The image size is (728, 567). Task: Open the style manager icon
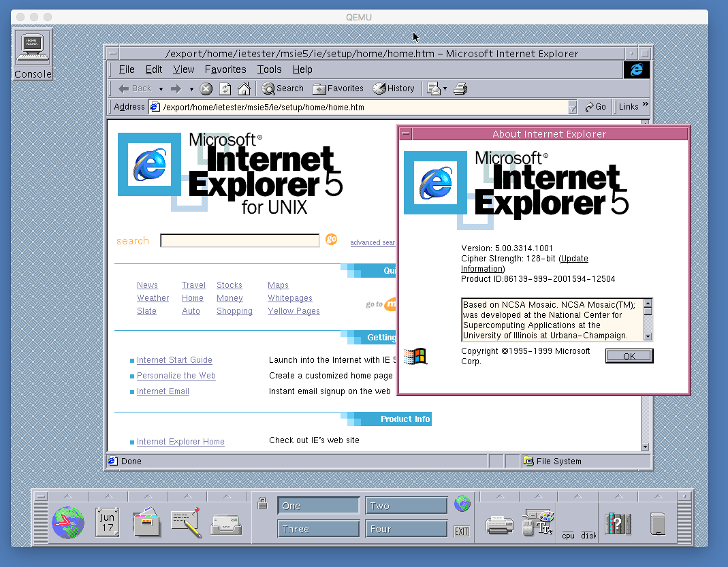539,522
